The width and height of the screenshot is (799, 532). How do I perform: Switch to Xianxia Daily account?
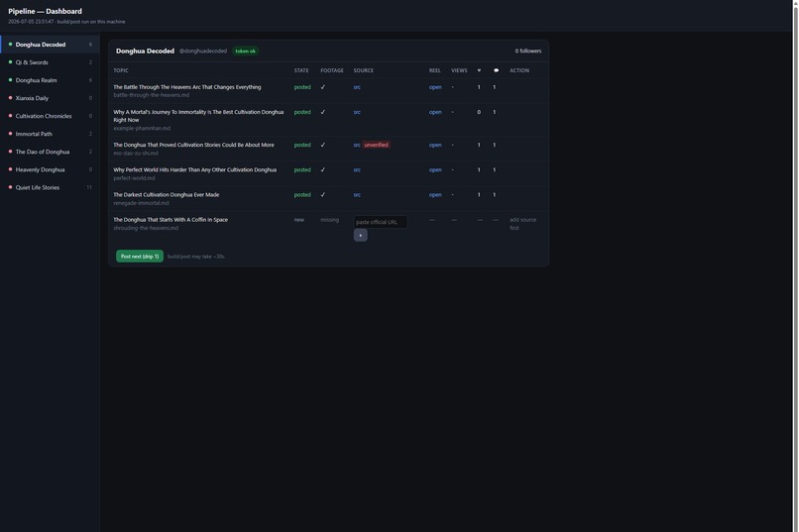[x=50, y=98]
